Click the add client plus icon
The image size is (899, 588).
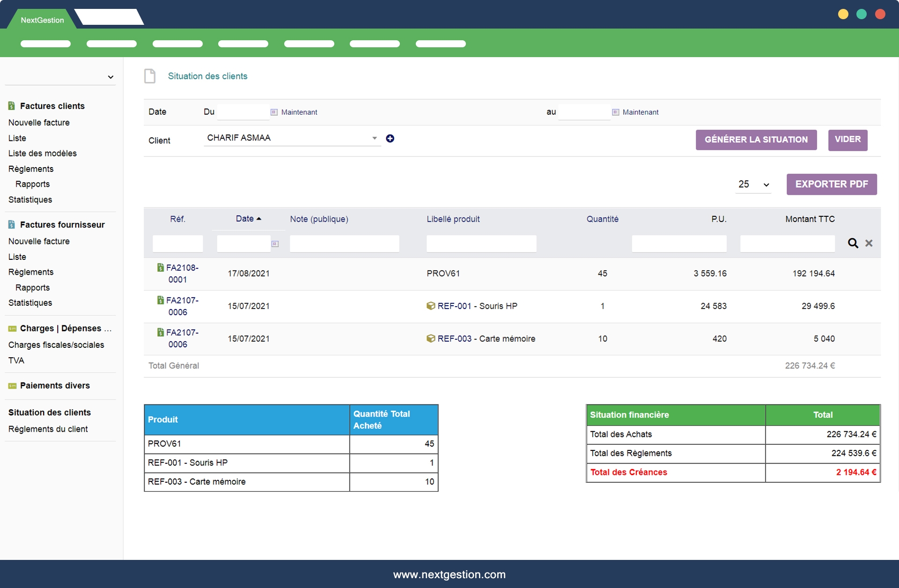pos(390,138)
